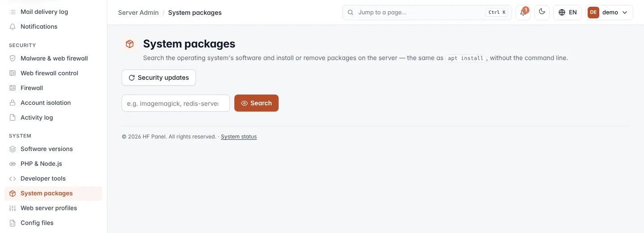Click the file icon beside Activity log

[13, 117]
